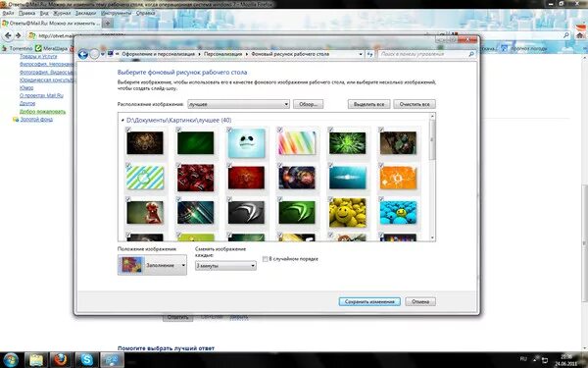The width and height of the screenshot is (588, 368).
Task: Select the grey Nvidia logo wallpaper
Action: click(x=246, y=213)
